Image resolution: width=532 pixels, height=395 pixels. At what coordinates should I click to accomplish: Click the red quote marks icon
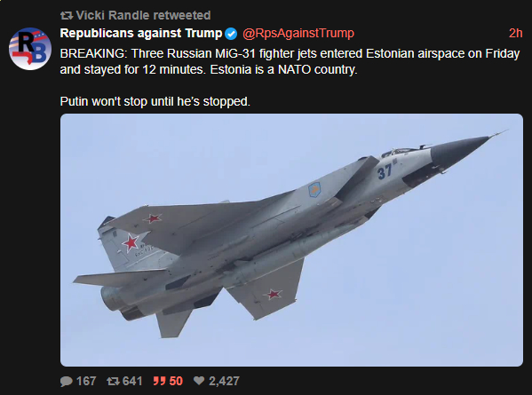coord(159,381)
